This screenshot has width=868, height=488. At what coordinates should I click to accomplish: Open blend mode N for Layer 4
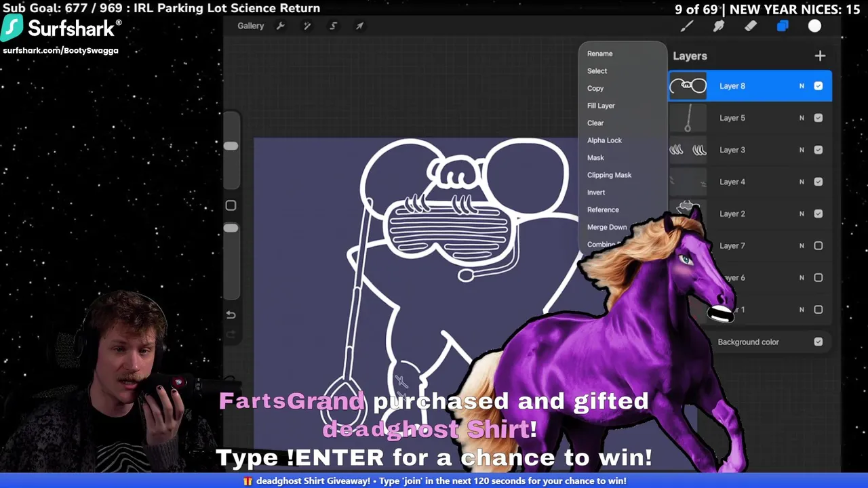coord(802,182)
